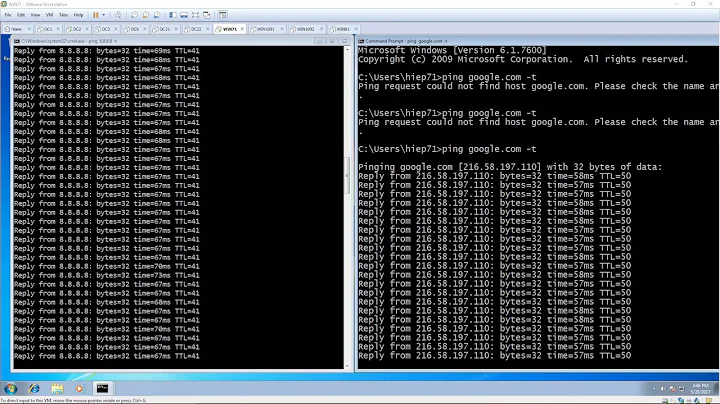Open the Help menu
This screenshot has width=720, height=404.
pyautogui.click(x=79, y=15)
